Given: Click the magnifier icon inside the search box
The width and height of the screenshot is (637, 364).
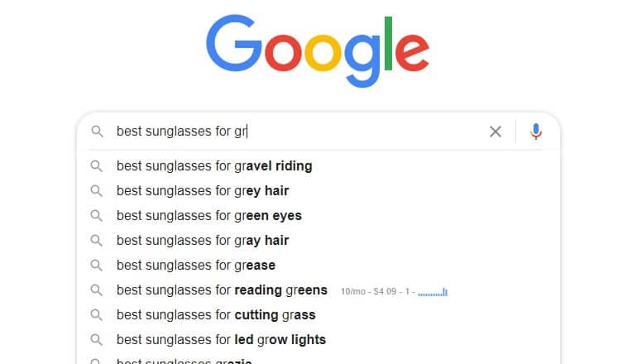Looking at the screenshot, I should click(97, 132).
